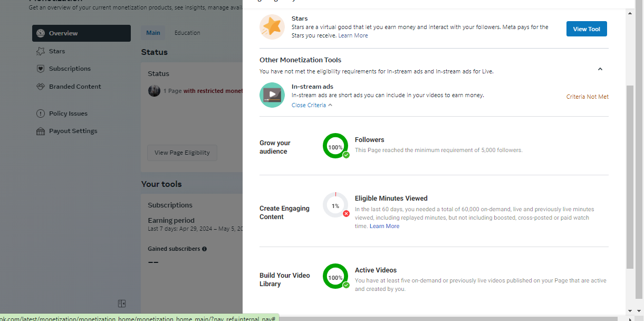644x321 pixels.
Task: Click the Branded Content handshake icon
Action: (x=41, y=87)
